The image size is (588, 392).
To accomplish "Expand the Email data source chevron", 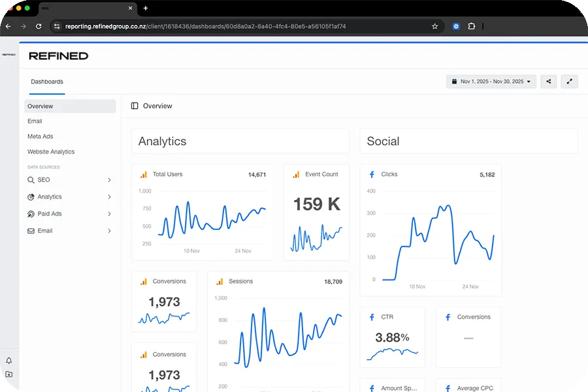I will [109, 231].
